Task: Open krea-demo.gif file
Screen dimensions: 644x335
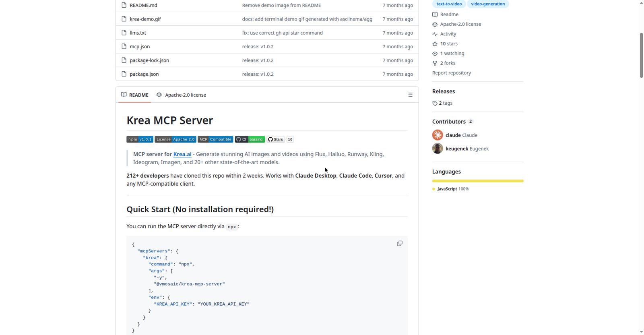Action: [145, 19]
